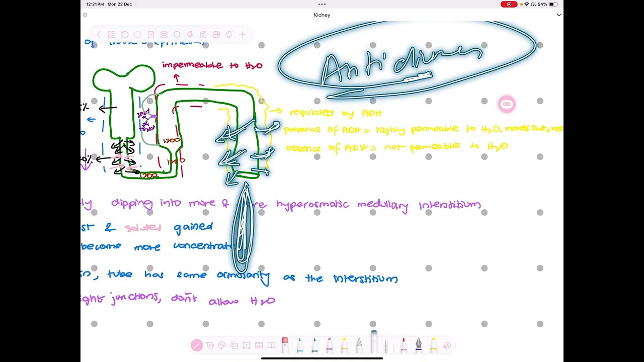This screenshot has height=362, width=644.
Task: Select the ruler tool
Action: [388, 346]
